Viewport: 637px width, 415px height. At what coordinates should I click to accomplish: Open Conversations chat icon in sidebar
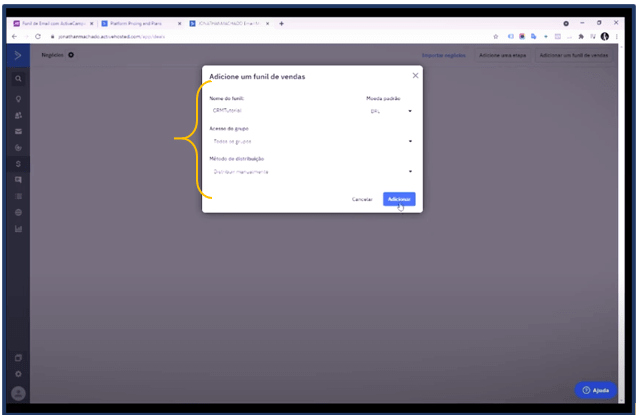[x=19, y=179]
